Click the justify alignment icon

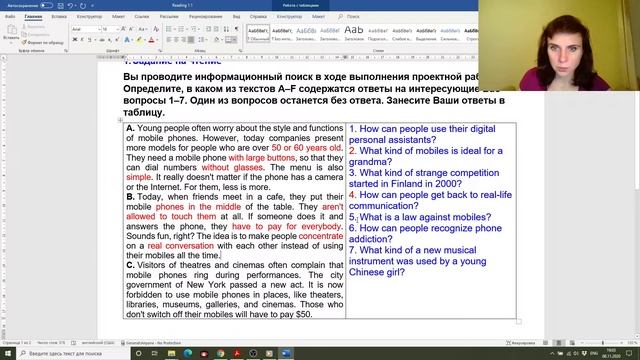(191, 40)
